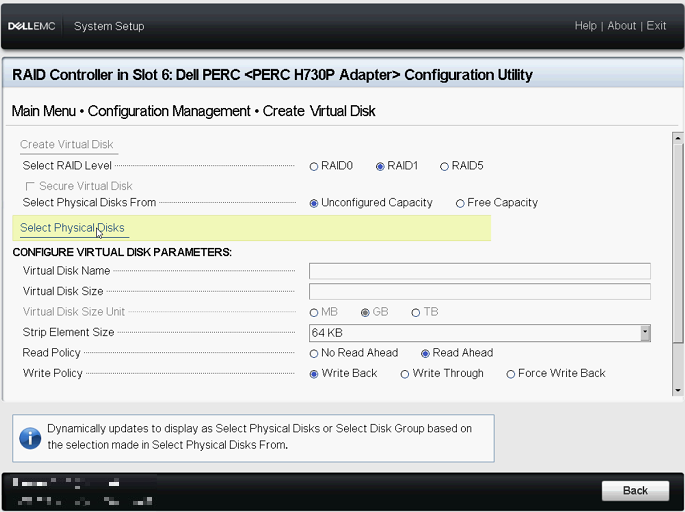
Task: Select RAID1 level option
Action: click(380, 166)
